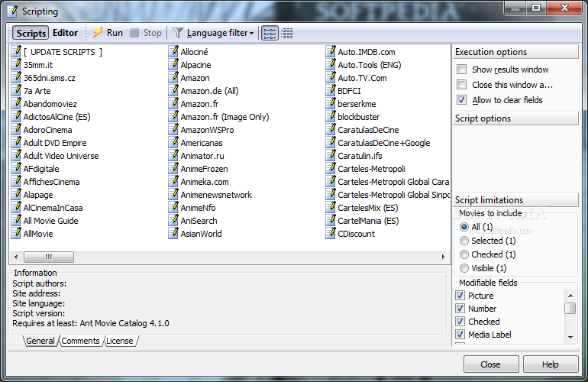Open the Comments information tab
Viewport: 588px width, 382px height.
tap(80, 341)
